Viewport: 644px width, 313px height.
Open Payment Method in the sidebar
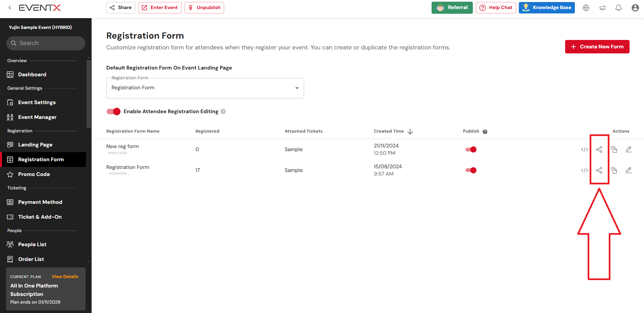44,202
